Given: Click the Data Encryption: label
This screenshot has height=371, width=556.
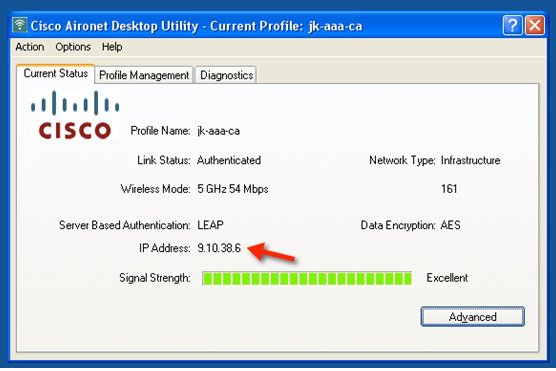Looking at the screenshot, I should click(398, 225).
